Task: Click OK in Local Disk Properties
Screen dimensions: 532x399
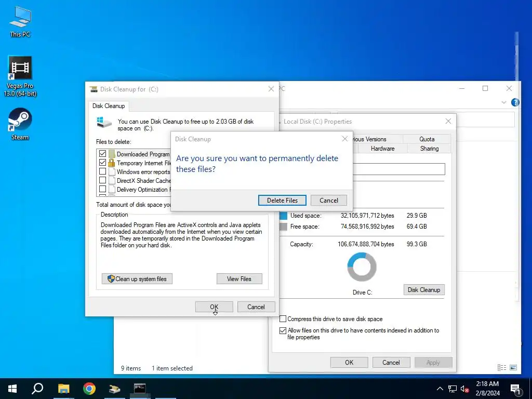Action: point(349,362)
